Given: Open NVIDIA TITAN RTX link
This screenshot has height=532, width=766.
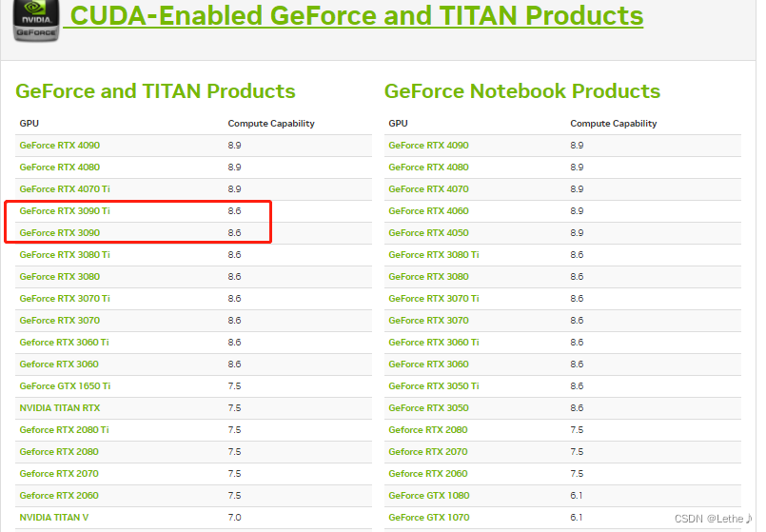Looking at the screenshot, I should tap(60, 408).
